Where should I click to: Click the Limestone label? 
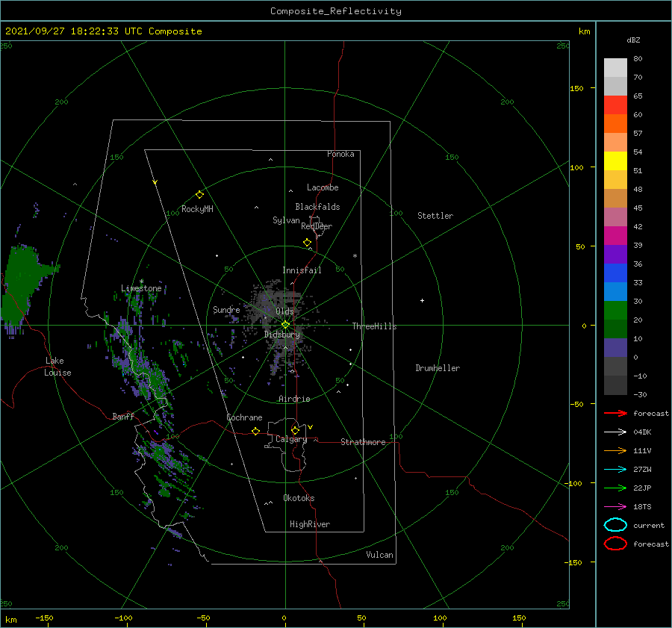141,288
